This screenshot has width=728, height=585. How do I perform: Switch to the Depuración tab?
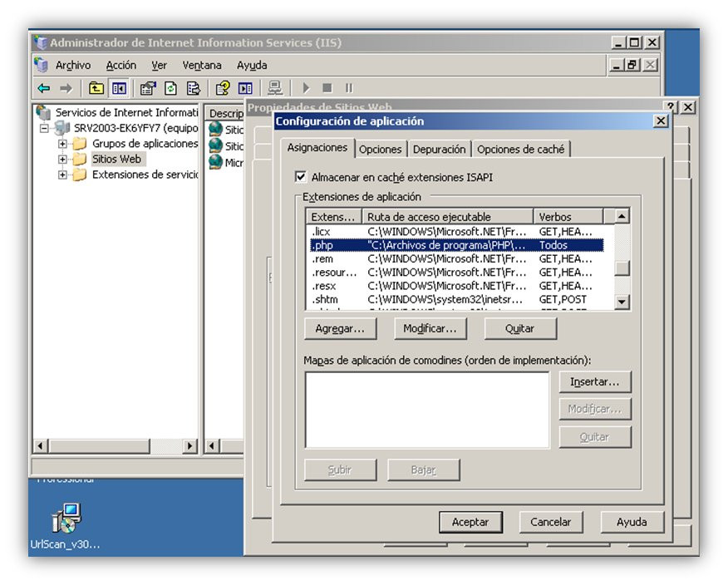pyautogui.click(x=439, y=150)
